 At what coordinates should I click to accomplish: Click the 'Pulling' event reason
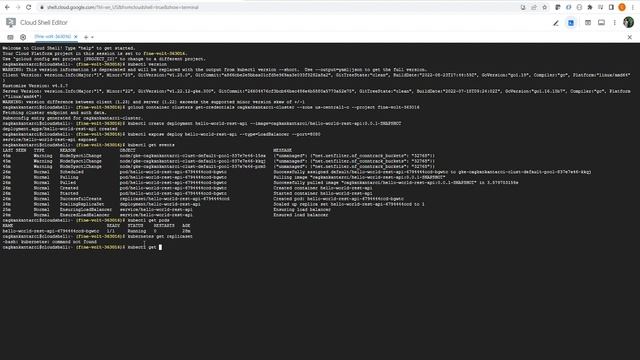click(x=69, y=178)
